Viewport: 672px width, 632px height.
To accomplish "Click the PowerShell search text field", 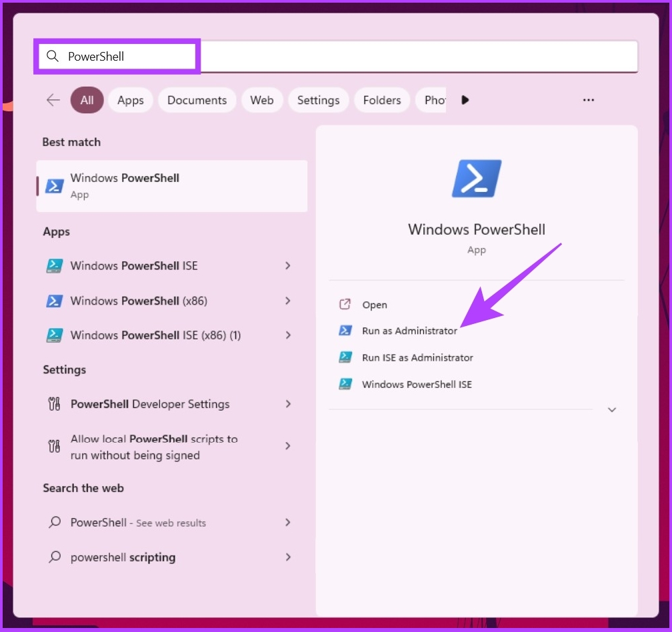I will pyautogui.click(x=338, y=56).
